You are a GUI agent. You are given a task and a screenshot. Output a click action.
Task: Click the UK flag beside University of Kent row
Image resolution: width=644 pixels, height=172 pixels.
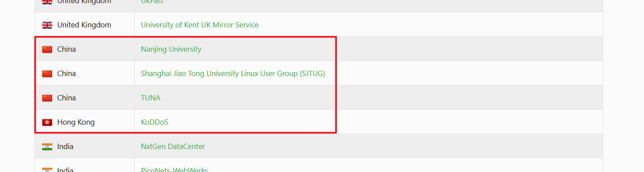coord(47,25)
